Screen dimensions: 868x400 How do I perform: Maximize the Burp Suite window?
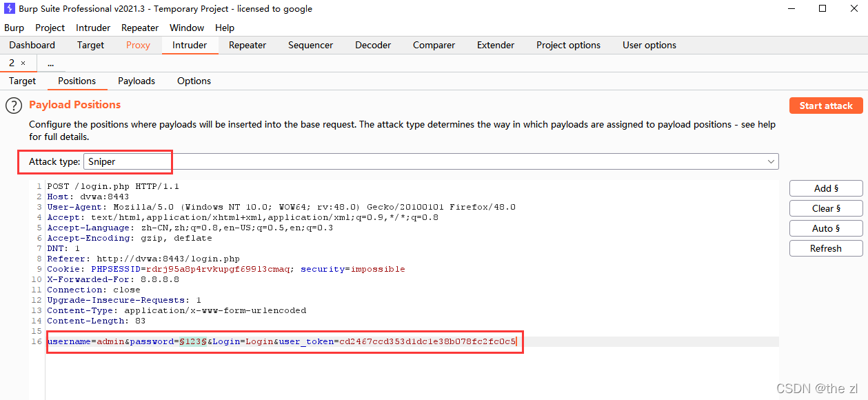(822, 9)
